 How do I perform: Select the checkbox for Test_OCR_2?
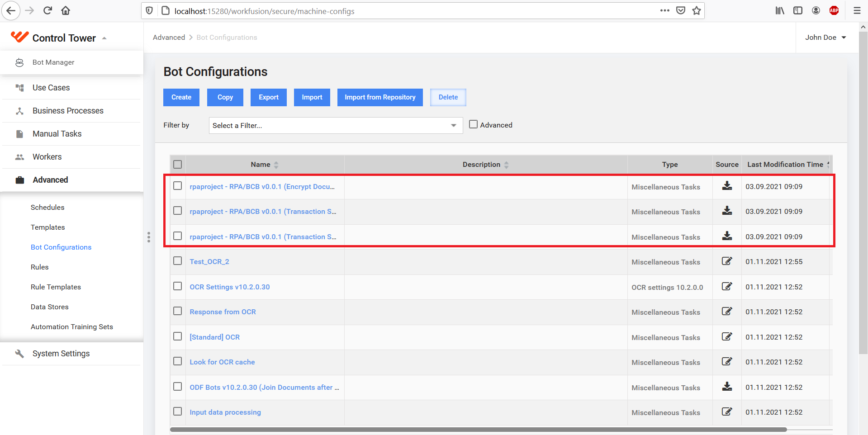[x=177, y=261]
